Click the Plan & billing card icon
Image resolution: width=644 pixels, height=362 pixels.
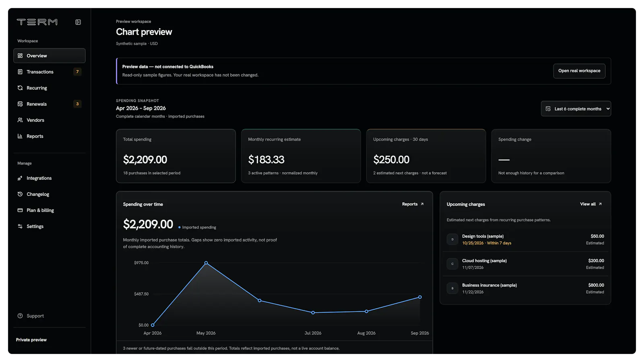tap(20, 210)
